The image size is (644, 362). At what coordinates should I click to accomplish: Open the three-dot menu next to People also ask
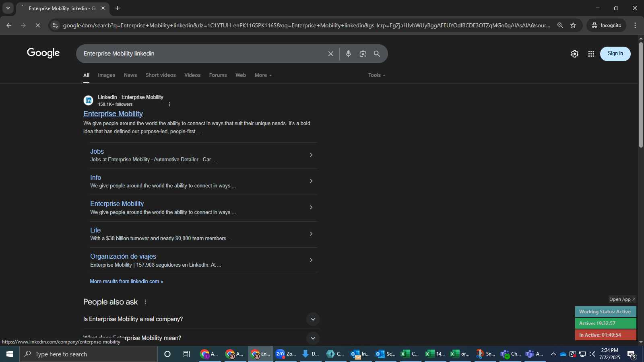tap(145, 302)
